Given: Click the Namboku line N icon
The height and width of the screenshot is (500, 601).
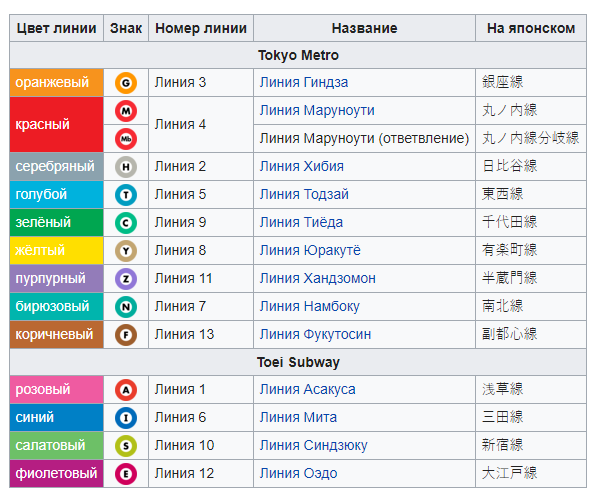Looking at the screenshot, I should click(126, 307).
